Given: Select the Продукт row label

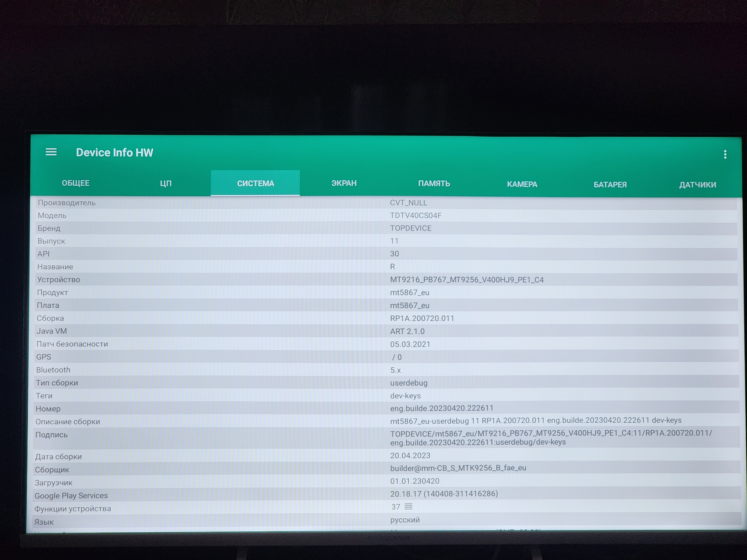Looking at the screenshot, I should coord(52,293).
